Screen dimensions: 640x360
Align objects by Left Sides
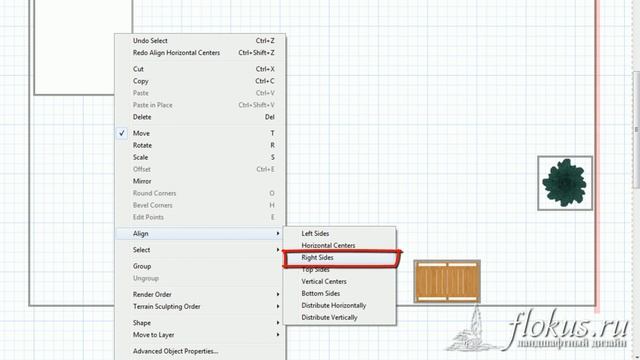coord(340,233)
